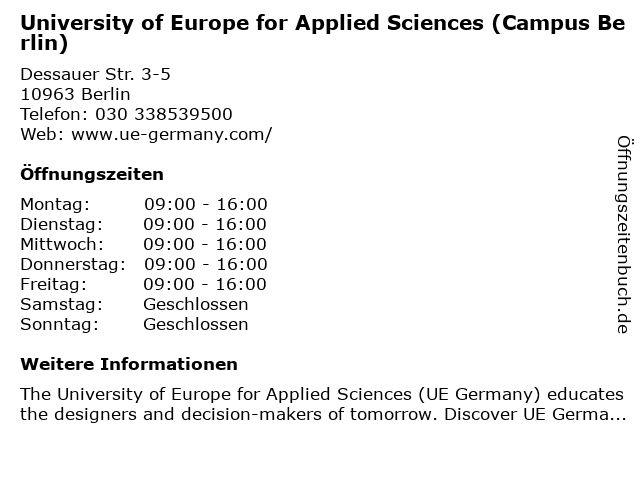
Task: Click the 10963 Berlin postal code line
Action: [75, 94]
